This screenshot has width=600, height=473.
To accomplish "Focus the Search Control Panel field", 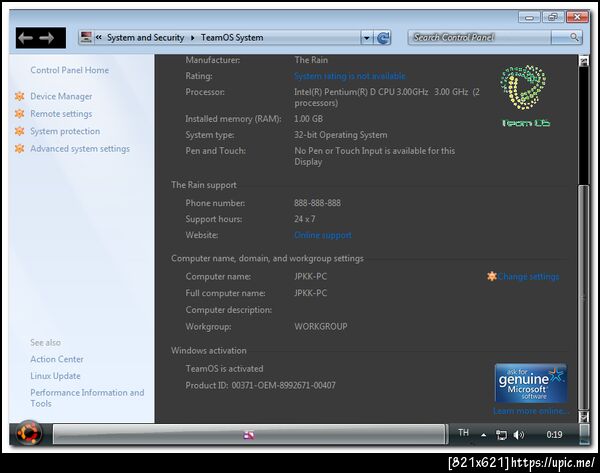I will coord(480,37).
